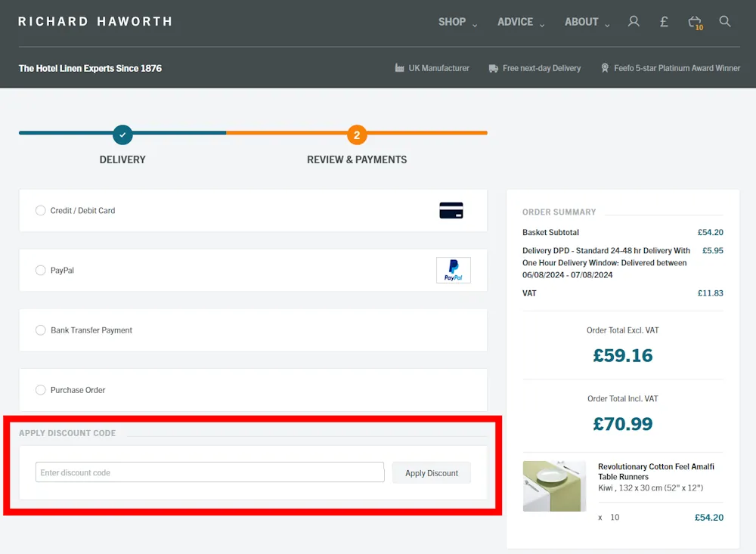Click the orange Review progress bar segment
The image size is (756, 554).
pyautogui.click(x=357, y=132)
